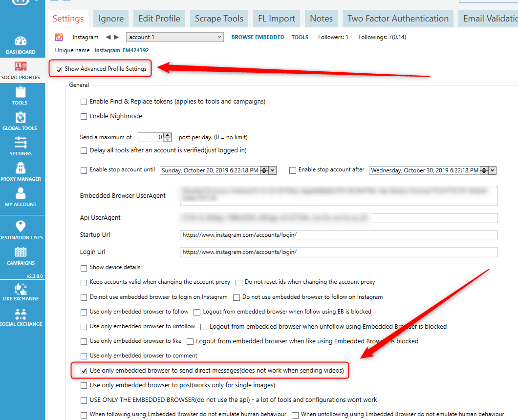Switch to Two Factor Authentication tab
The image size is (518, 420).
tap(398, 19)
